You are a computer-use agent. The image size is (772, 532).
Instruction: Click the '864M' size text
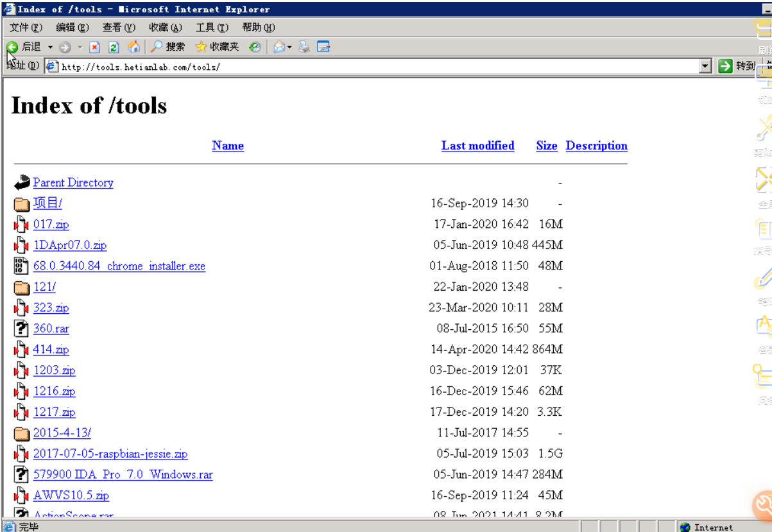(547, 350)
